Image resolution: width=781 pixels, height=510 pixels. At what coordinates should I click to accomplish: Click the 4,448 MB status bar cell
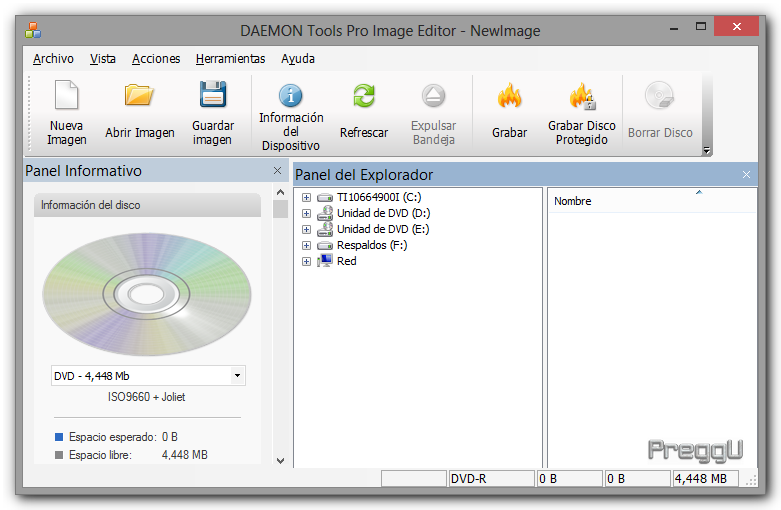pyautogui.click(x=705, y=479)
